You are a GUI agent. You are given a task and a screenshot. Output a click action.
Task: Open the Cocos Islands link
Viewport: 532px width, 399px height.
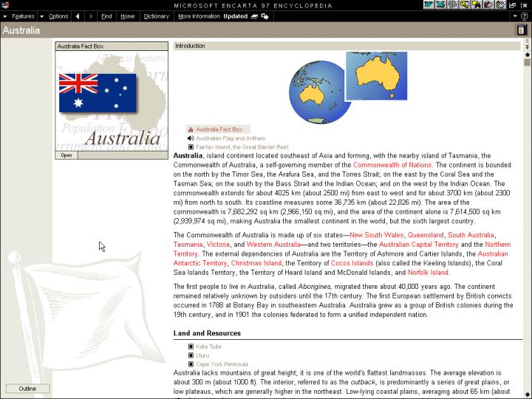(x=352, y=263)
